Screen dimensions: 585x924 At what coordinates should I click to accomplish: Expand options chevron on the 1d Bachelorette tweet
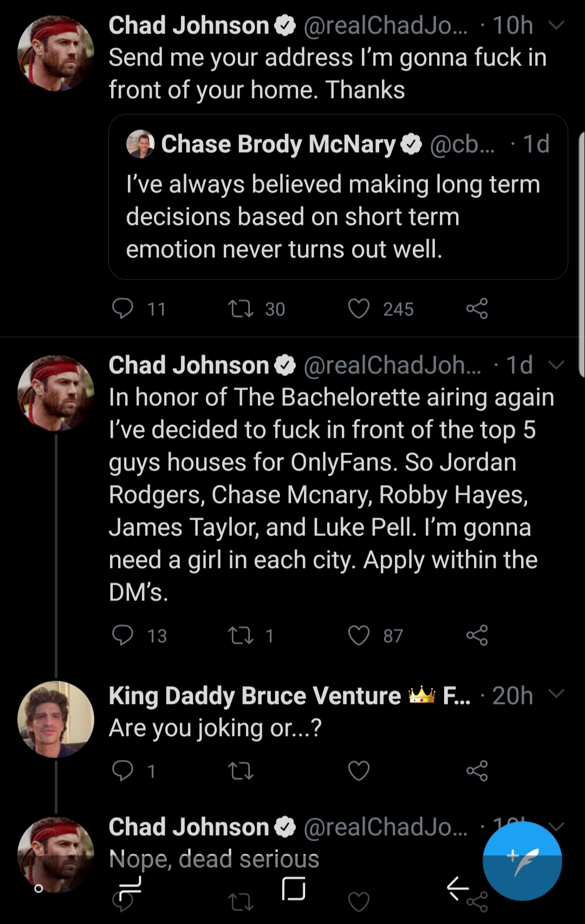click(556, 365)
